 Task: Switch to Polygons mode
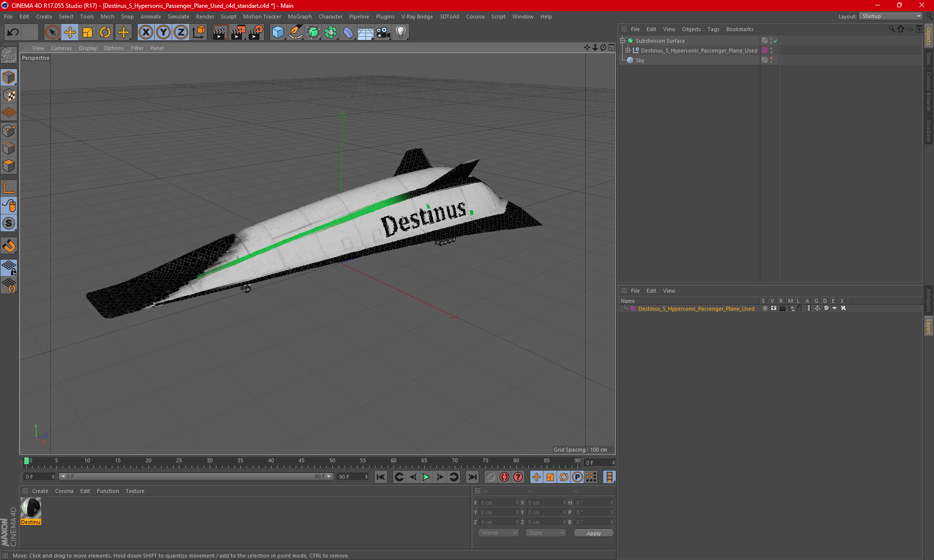point(9,166)
